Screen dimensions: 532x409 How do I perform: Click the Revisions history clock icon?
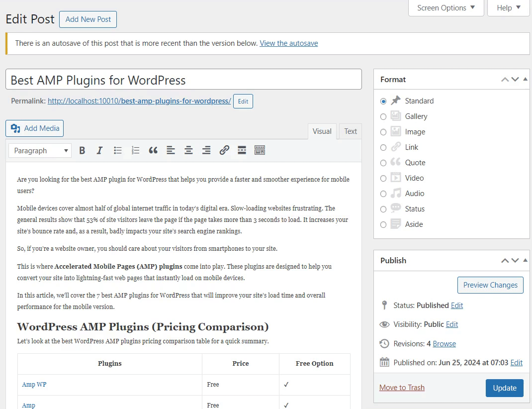384,343
